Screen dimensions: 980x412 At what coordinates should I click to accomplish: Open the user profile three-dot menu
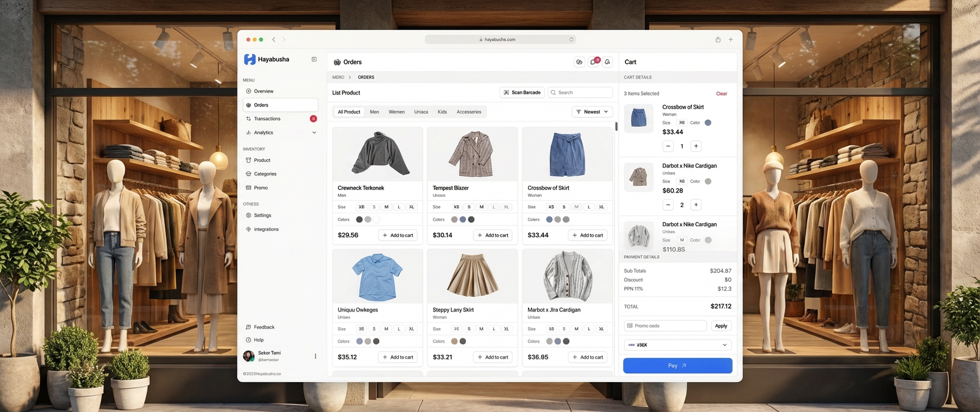click(x=315, y=356)
